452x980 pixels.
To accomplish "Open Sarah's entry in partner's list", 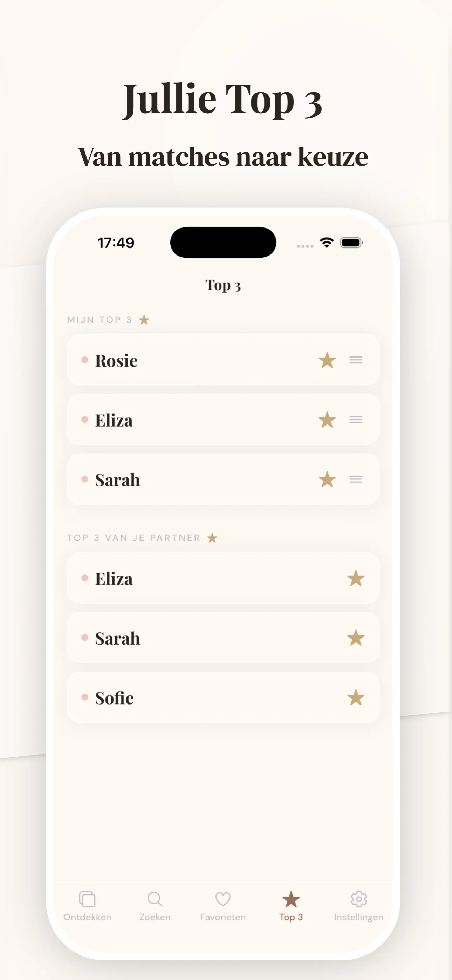I will pyautogui.click(x=223, y=638).
